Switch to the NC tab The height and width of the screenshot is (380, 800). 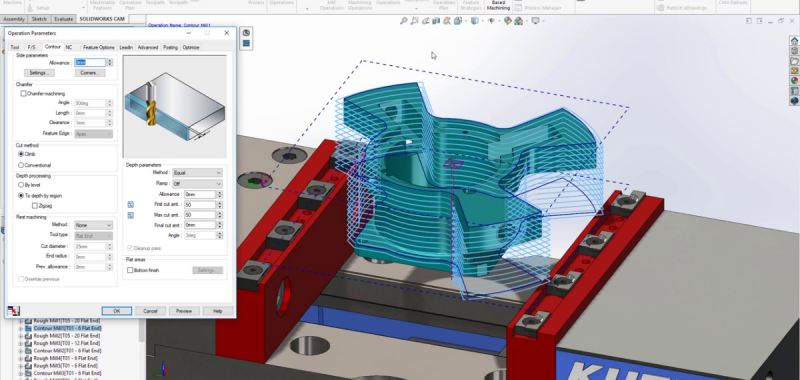click(x=69, y=47)
